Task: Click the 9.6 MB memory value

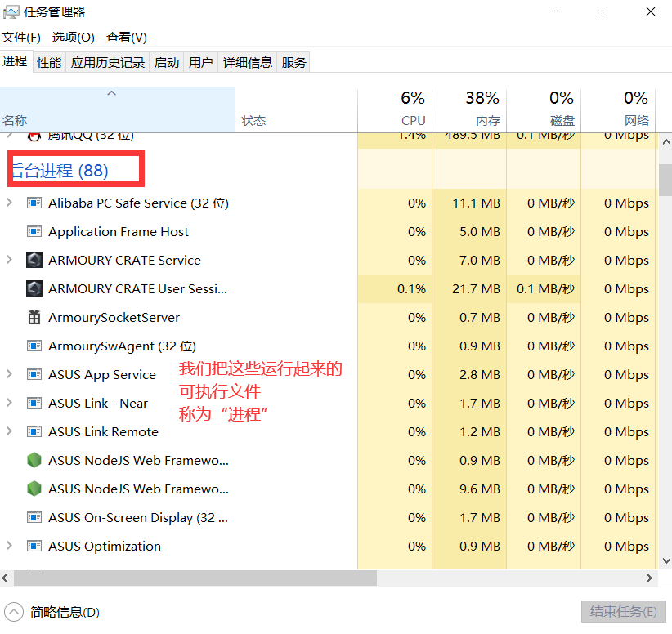Action: (480, 489)
